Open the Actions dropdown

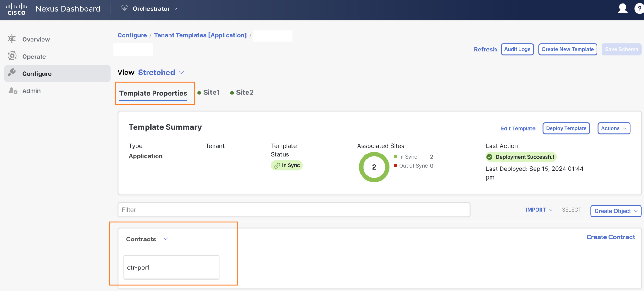tap(613, 128)
